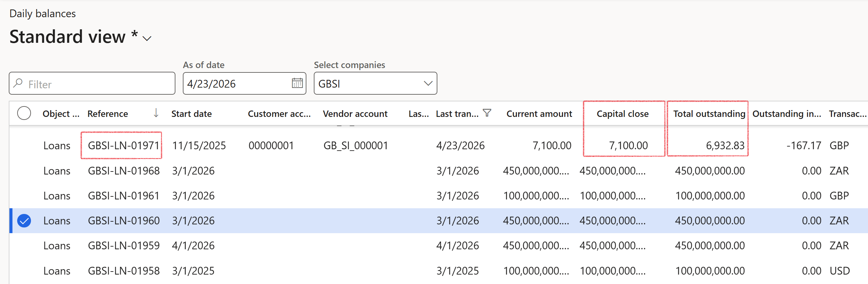Screen dimensions: 868x284
Task: Click the Current amount column header
Action: click(x=539, y=114)
